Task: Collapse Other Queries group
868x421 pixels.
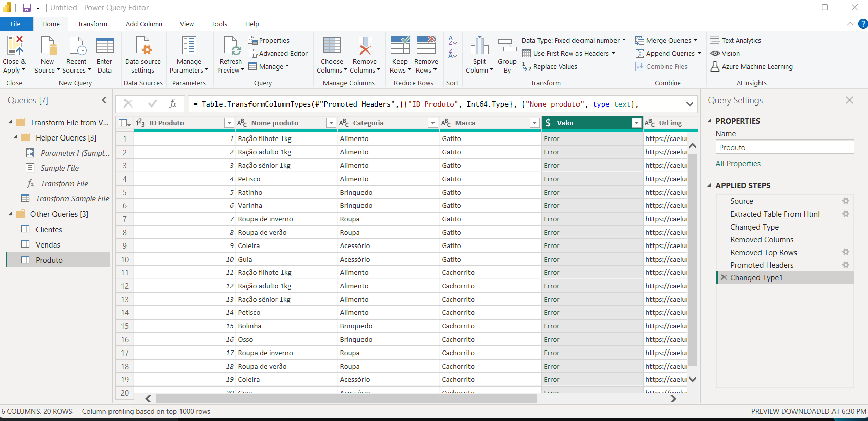Action: pos(10,214)
